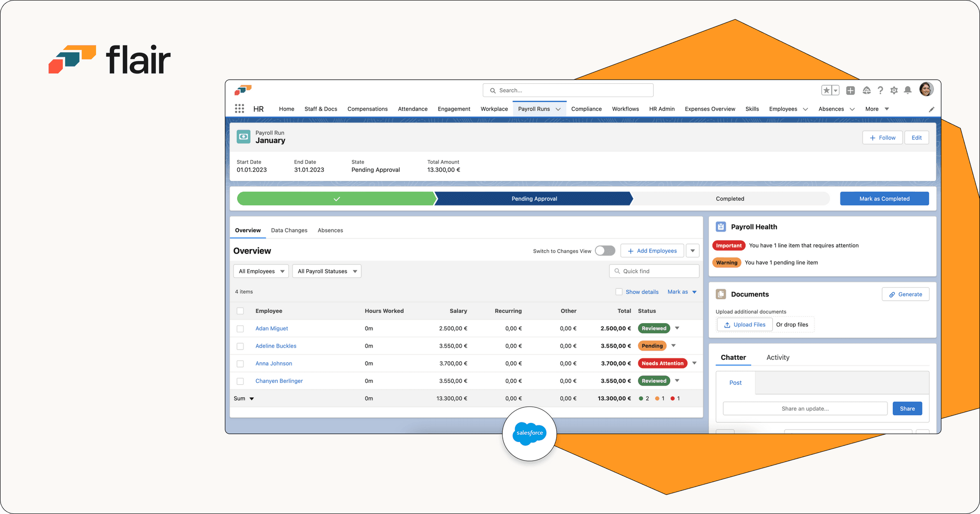Click the flair logo in header
Viewport: 980px width, 514px height.
[x=243, y=90]
